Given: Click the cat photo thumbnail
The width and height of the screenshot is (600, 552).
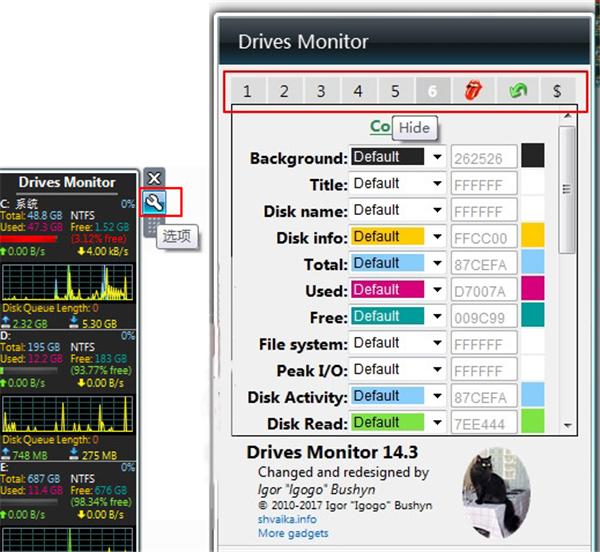Looking at the screenshot, I should tap(496, 493).
